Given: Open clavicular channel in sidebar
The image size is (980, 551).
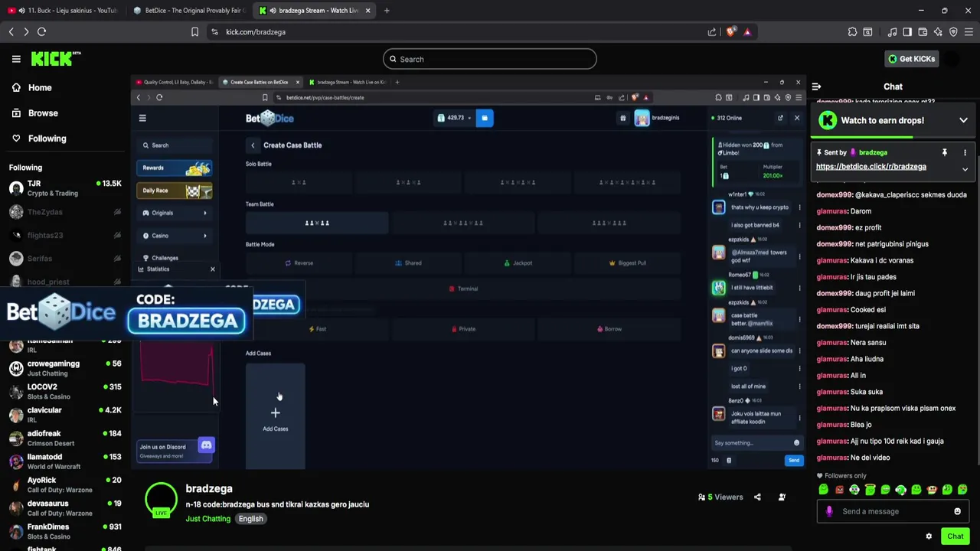Looking at the screenshot, I should 64,415.
